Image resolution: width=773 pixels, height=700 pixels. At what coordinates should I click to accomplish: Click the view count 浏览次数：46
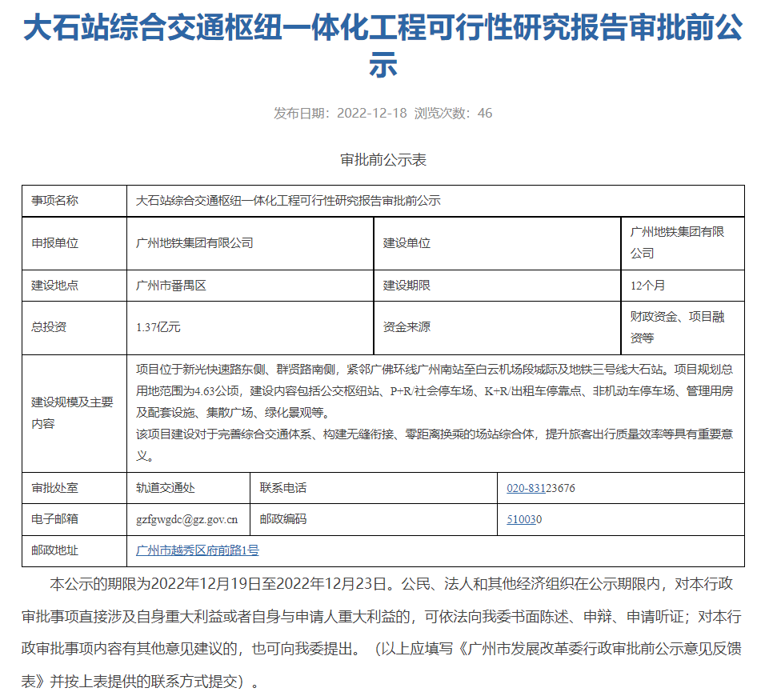point(453,113)
